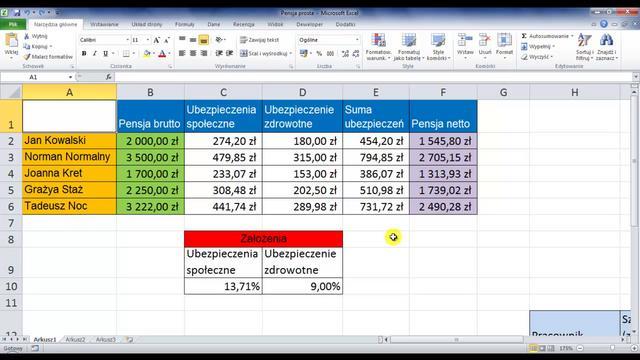The height and width of the screenshot is (360, 640).
Task: Apply cell borders icon
Action: pyautogui.click(x=127, y=53)
